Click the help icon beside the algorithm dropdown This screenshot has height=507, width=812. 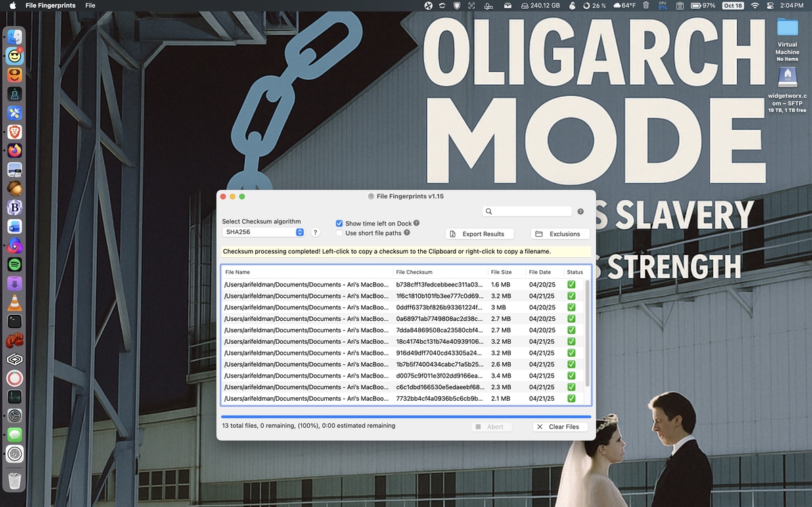(x=315, y=232)
